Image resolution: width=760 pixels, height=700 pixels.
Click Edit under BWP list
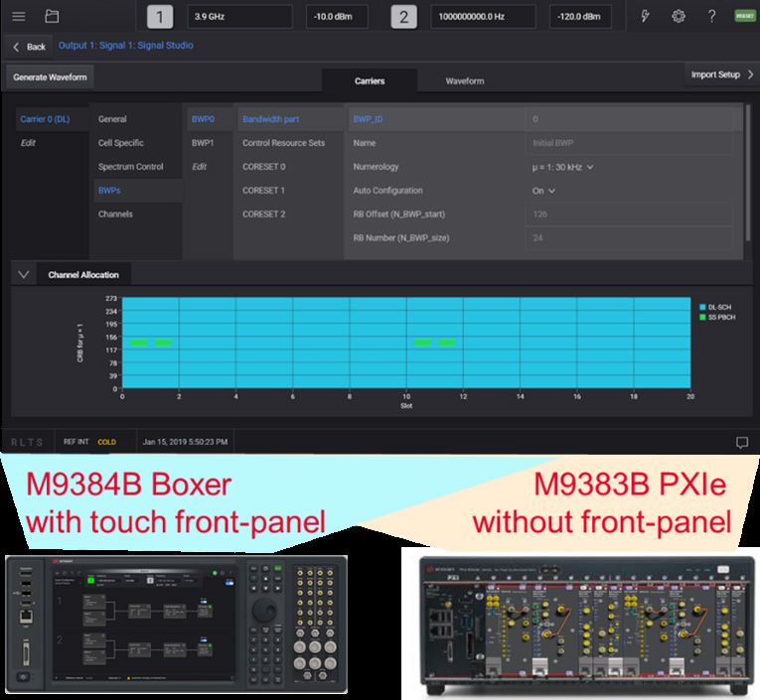pos(200,167)
